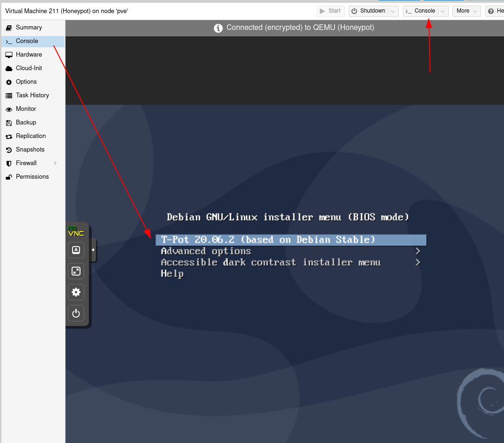
Task: Click the Firewall shield icon
Action: (x=9, y=164)
